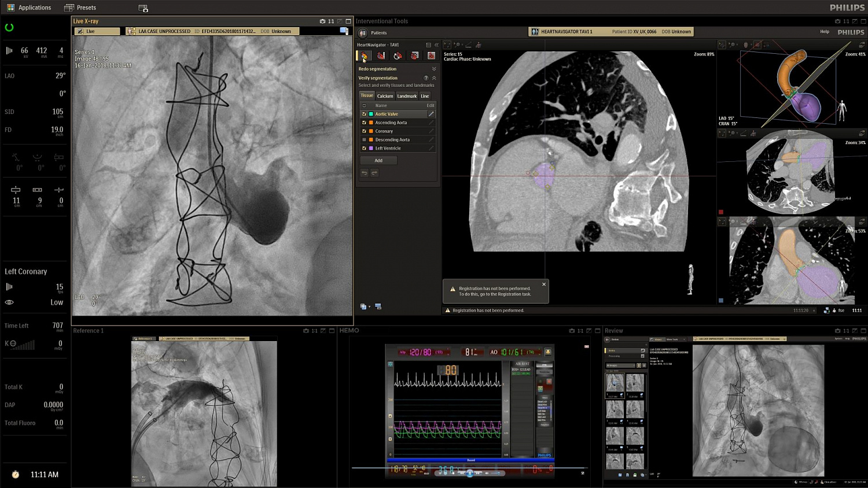Expand the message history arrow in status bar
The image size is (868, 488).
pyautogui.click(x=814, y=310)
